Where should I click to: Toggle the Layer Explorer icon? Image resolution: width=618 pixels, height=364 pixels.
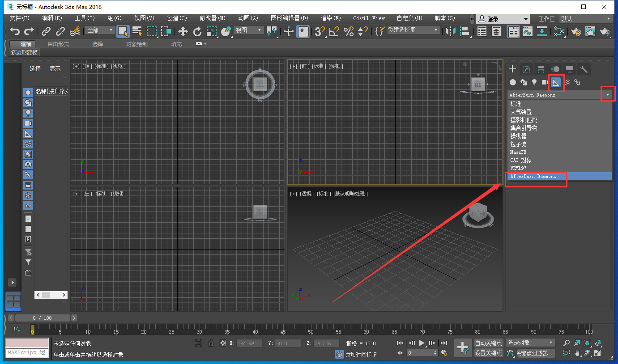tap(496, 31)
